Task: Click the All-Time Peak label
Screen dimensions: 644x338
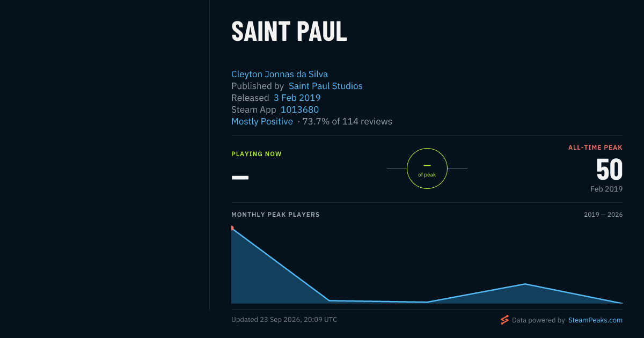Action: click(x=596, y=148)
